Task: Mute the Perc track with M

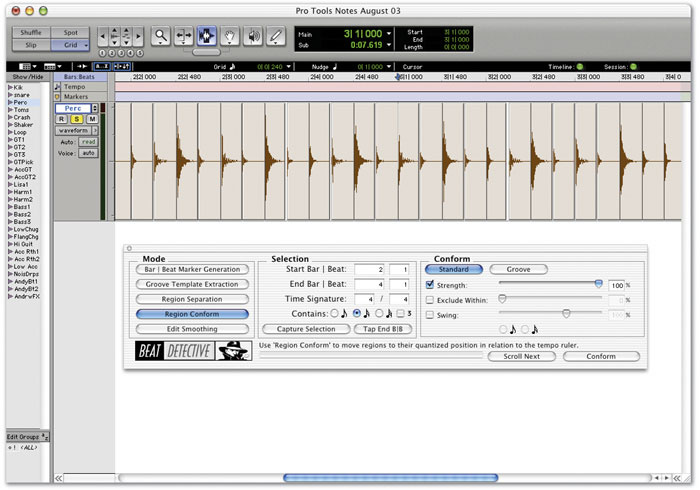Action: [92, 119]
